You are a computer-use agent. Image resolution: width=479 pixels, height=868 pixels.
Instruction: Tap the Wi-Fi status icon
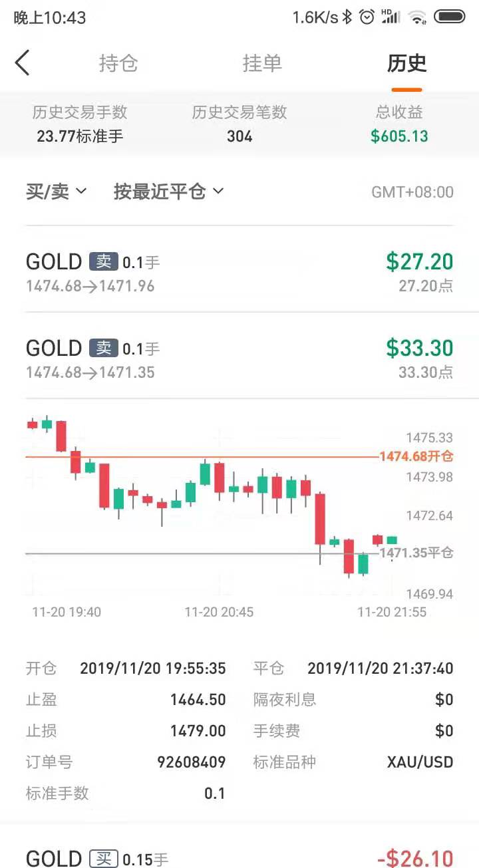point(418,17)
